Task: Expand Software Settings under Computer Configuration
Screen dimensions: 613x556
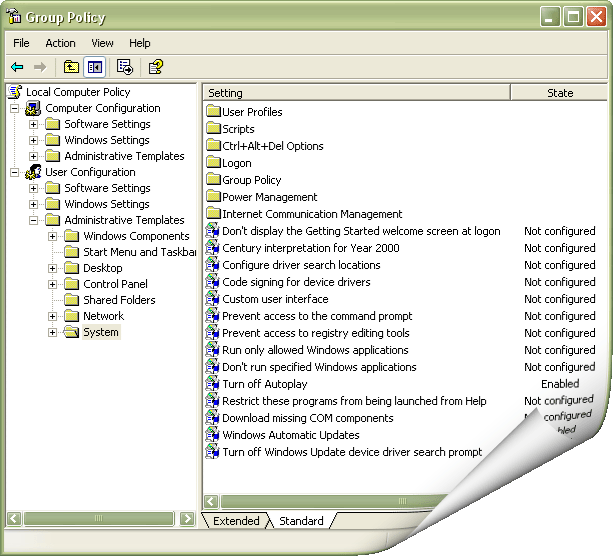Action: [x=34, y=124]
